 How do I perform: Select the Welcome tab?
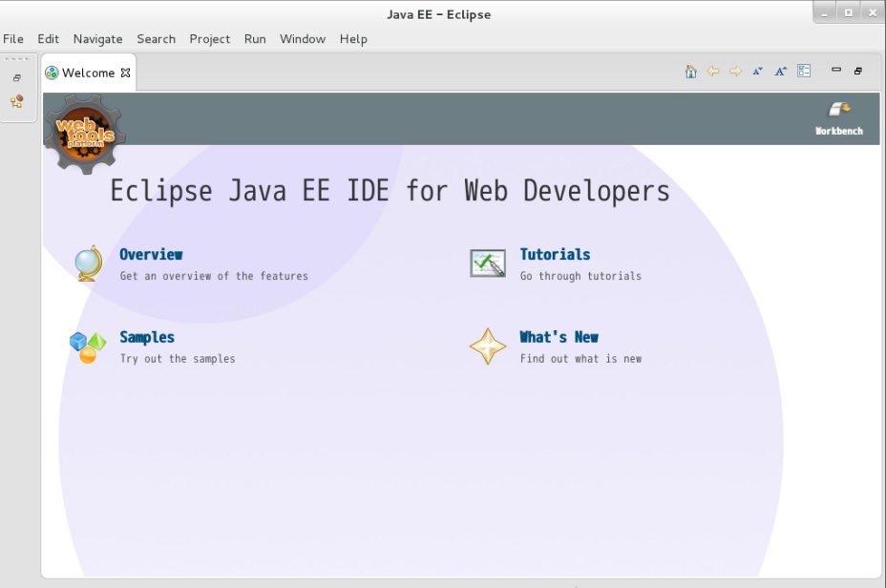tap(87, 73)
